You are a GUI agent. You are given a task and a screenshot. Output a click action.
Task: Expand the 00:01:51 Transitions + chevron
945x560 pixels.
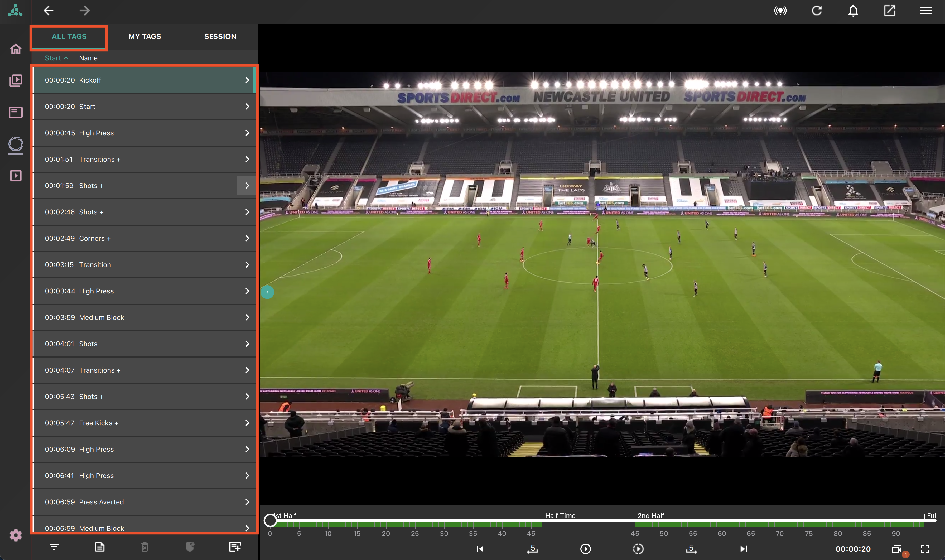coord(247,159)
